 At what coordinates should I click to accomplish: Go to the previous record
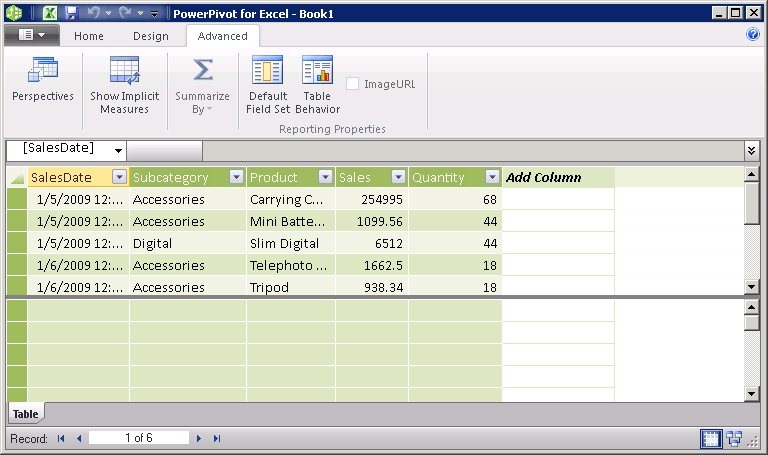[x=79, y=438]
